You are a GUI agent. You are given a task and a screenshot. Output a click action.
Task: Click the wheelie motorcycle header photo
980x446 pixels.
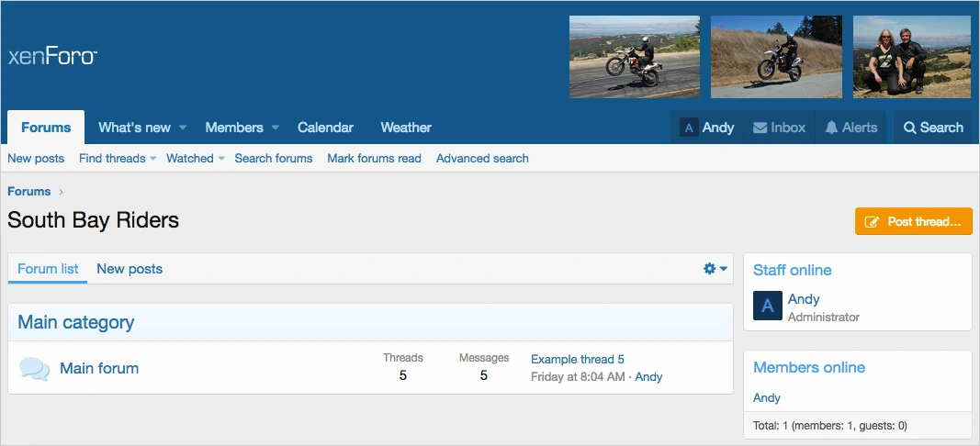634,57
